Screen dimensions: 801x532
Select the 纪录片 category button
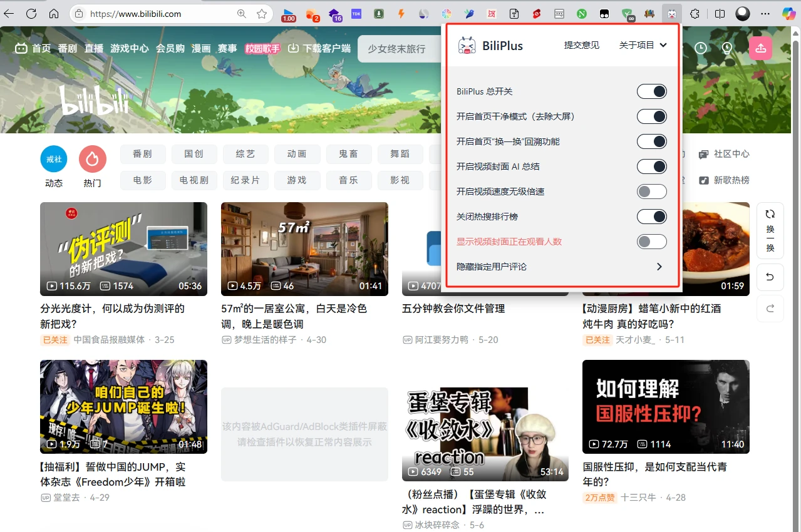point(245,180)
